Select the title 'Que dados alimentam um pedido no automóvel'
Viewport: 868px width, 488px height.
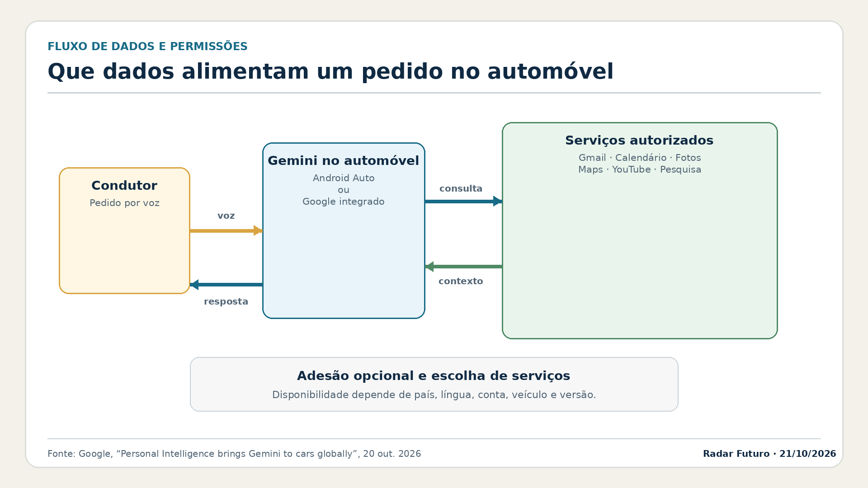point(330,71)
